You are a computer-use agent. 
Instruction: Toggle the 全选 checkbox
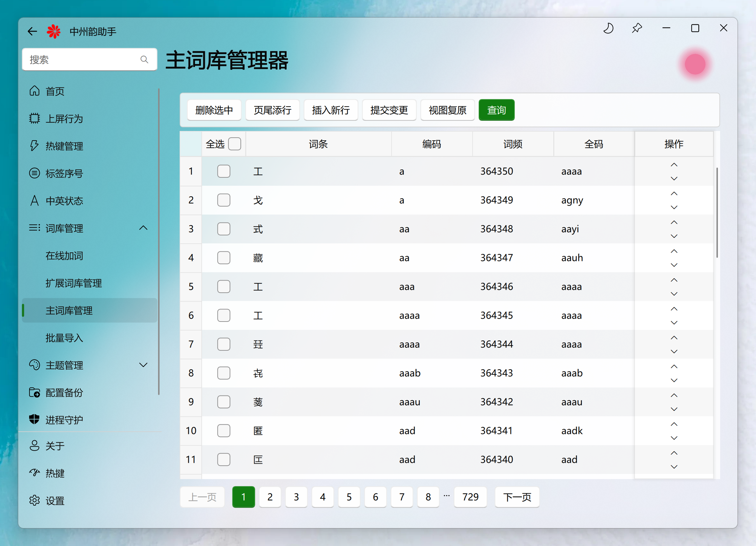point(234,144)
